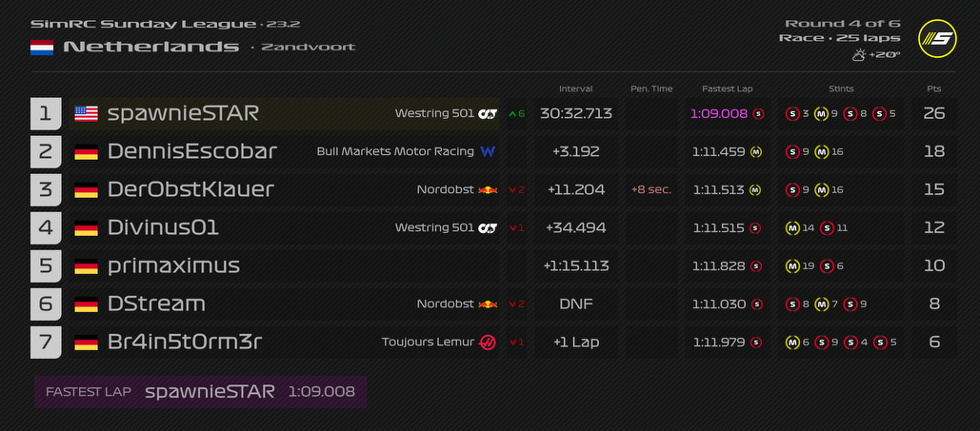This screenshot has width=980, height=431.
Task: Select the Fastest Lap column header
Action: click(728, 88)
